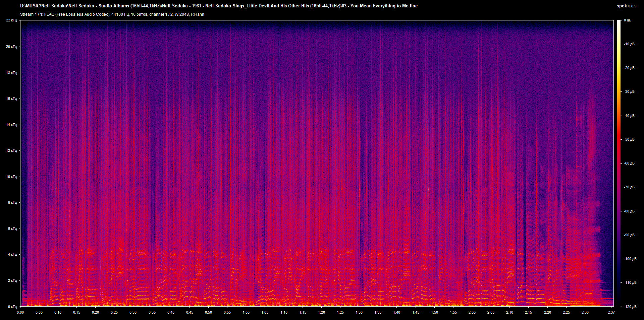
Task: Click the 10 kHz frequency axis label
Action: point(11,177)
